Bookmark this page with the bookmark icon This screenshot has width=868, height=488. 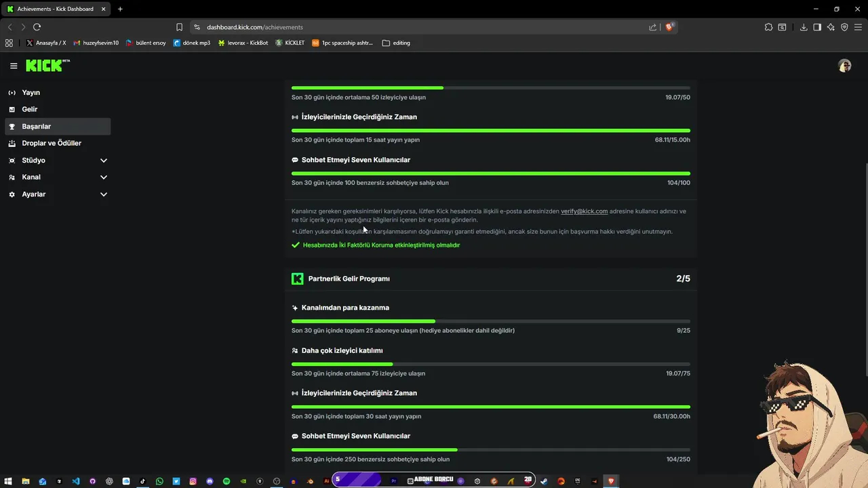(x=179, y=27)
